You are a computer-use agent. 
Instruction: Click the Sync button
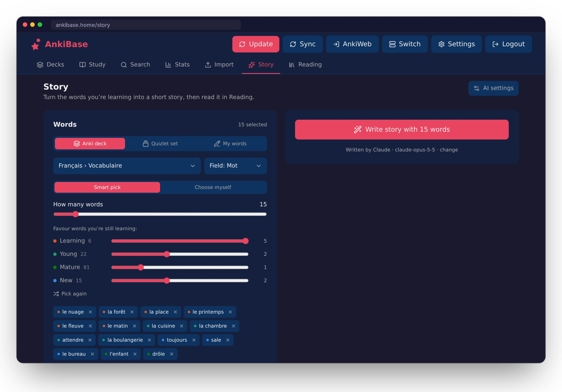click(x=302, y=44)
